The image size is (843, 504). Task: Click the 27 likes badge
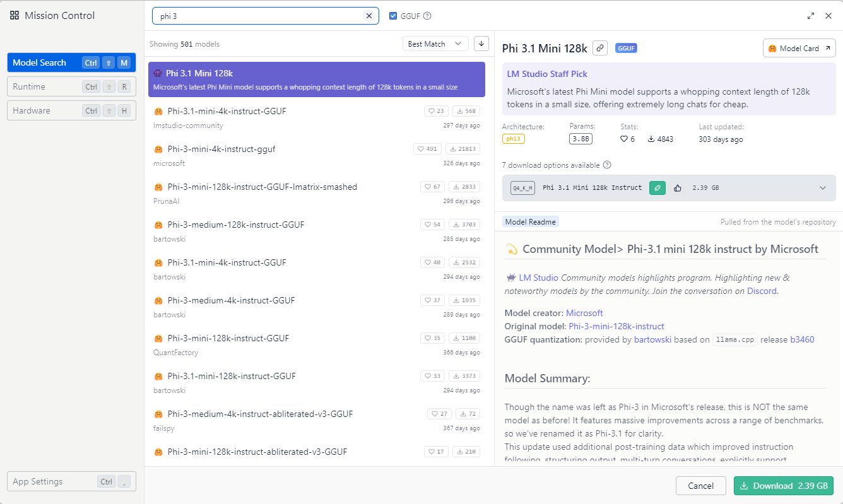[x=439, y=414]
